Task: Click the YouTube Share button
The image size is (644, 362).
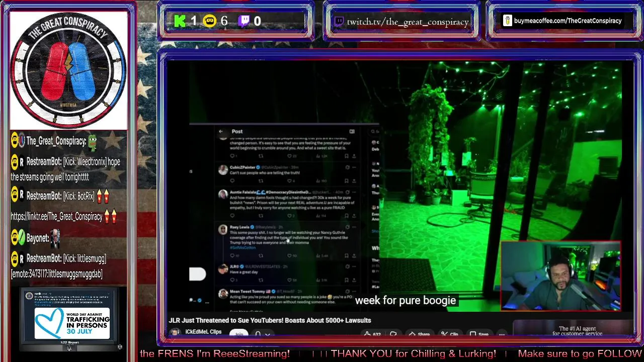Action: tap(419, 334)
